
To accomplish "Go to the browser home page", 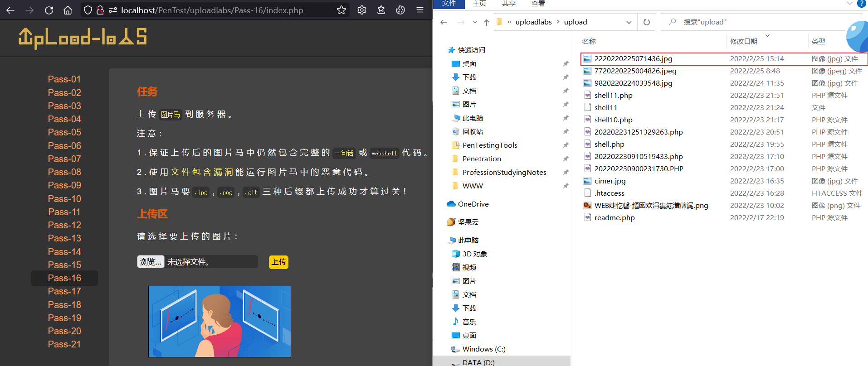I will (x=68, y=10).
